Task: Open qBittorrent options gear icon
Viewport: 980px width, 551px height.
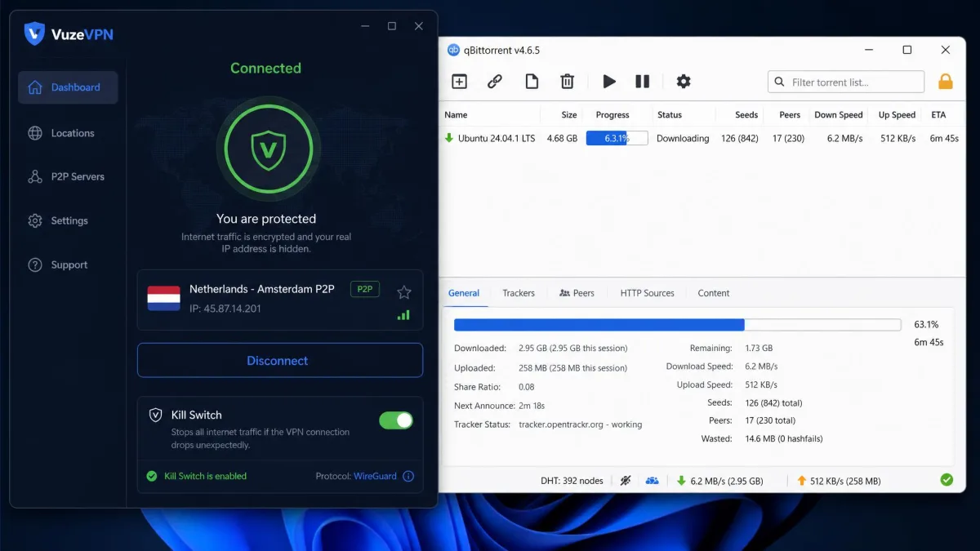Action: pos(684,82)
